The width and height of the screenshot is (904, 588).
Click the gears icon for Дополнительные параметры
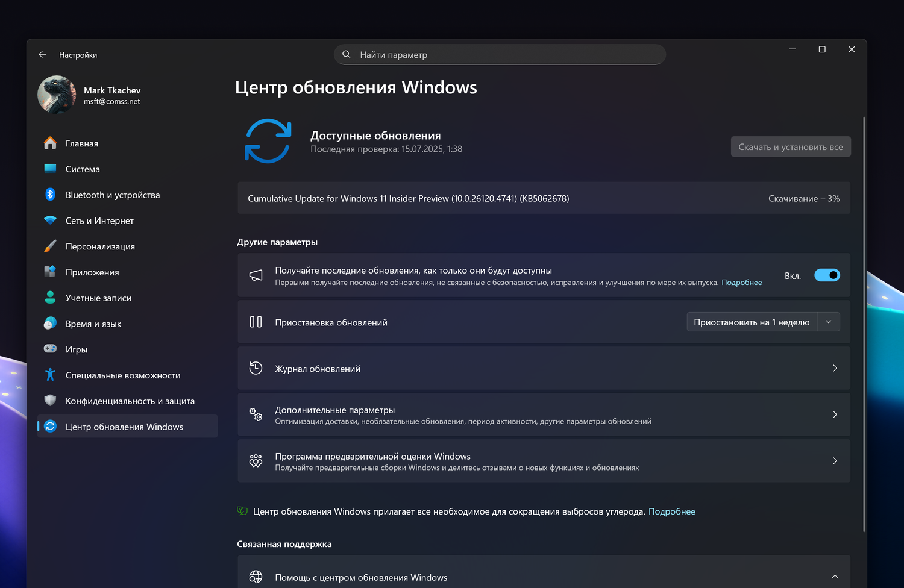coord(256,414)
